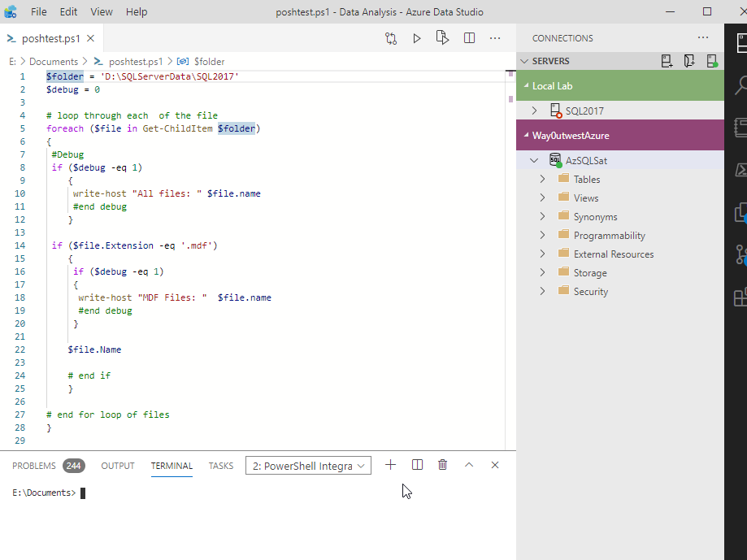Screen dimensions: 747x560
Task: Show Active Connections in Servers panel
Action: [x=712, y=61]
